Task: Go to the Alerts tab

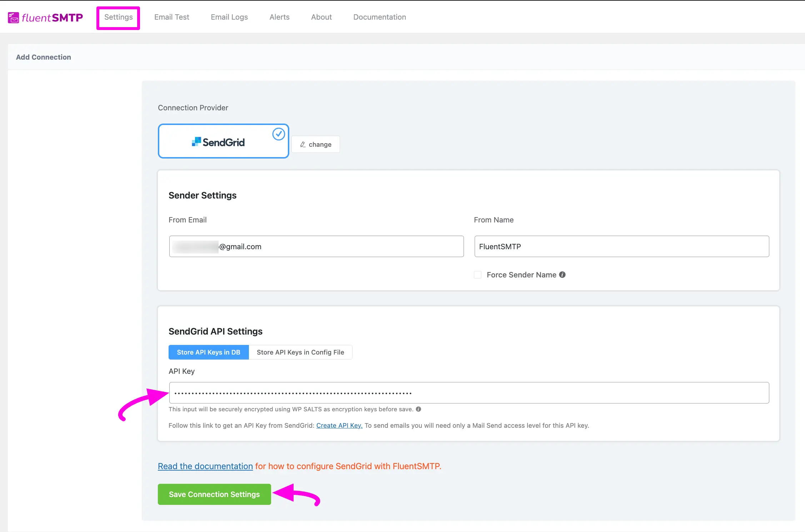Action: click(x=279, y=17)
